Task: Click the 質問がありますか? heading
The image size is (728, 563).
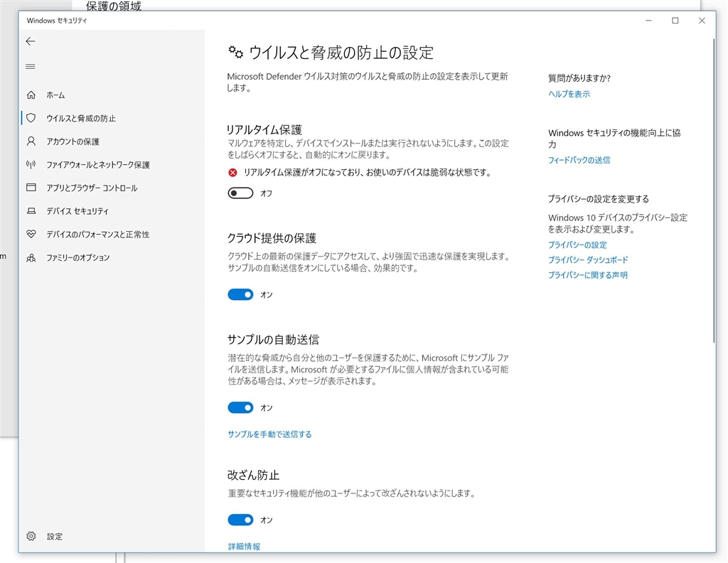Action: 579,78
